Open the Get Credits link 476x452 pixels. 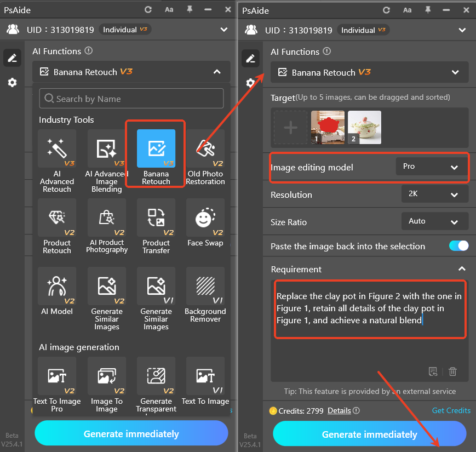[451, 410]
